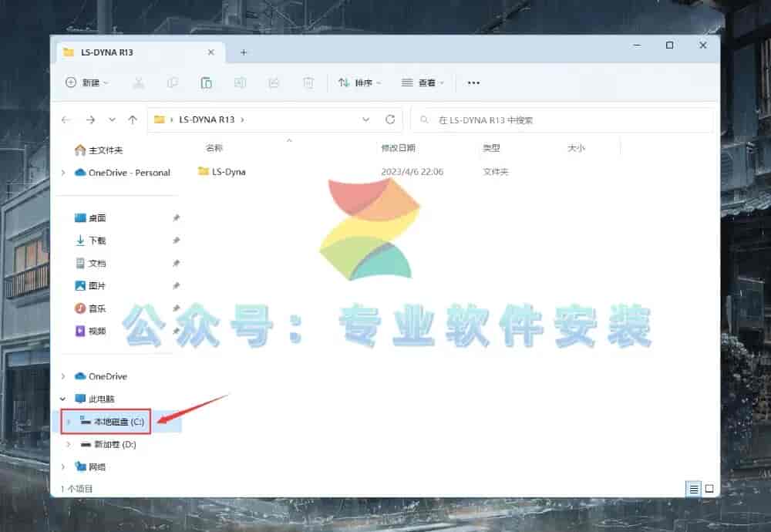Click the New (新建) button
Screen dimensions: 771x532
click(x=87, y=82)
